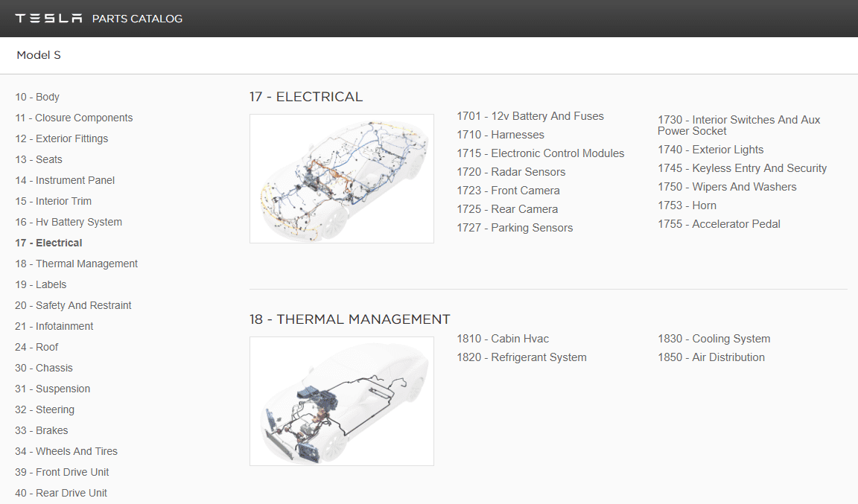The height and width of the screenshot is (504, 858).
Task: Choose 15 - Interior Trim category
Action: 54,201
